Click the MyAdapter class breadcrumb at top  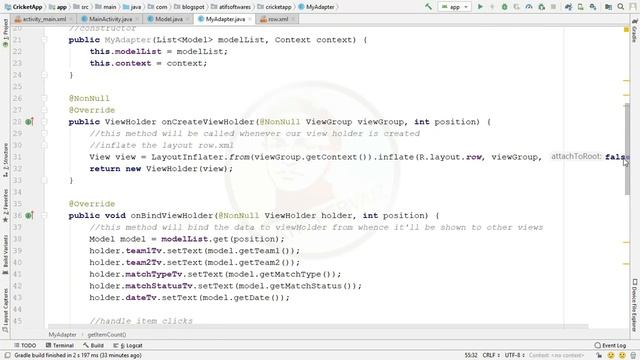click(x=316, y=7)
